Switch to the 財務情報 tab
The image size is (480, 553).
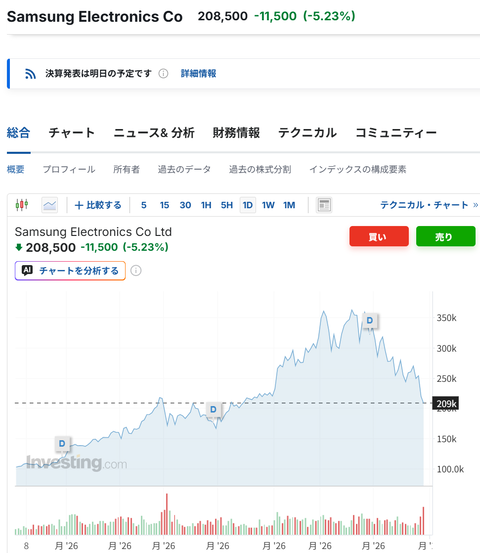point(236,133)
